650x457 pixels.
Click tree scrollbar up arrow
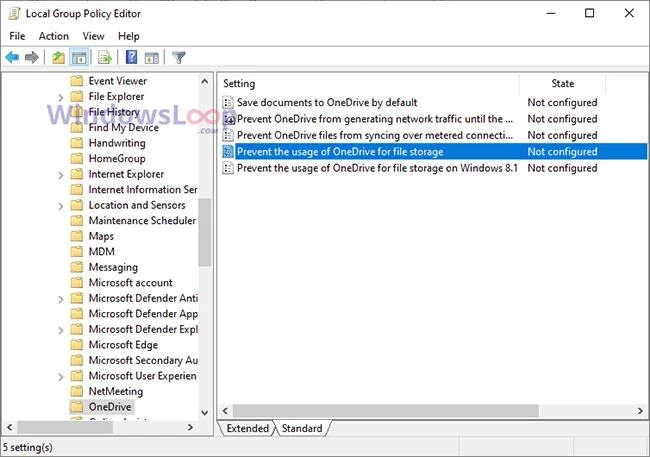click(x=205, y=81)
